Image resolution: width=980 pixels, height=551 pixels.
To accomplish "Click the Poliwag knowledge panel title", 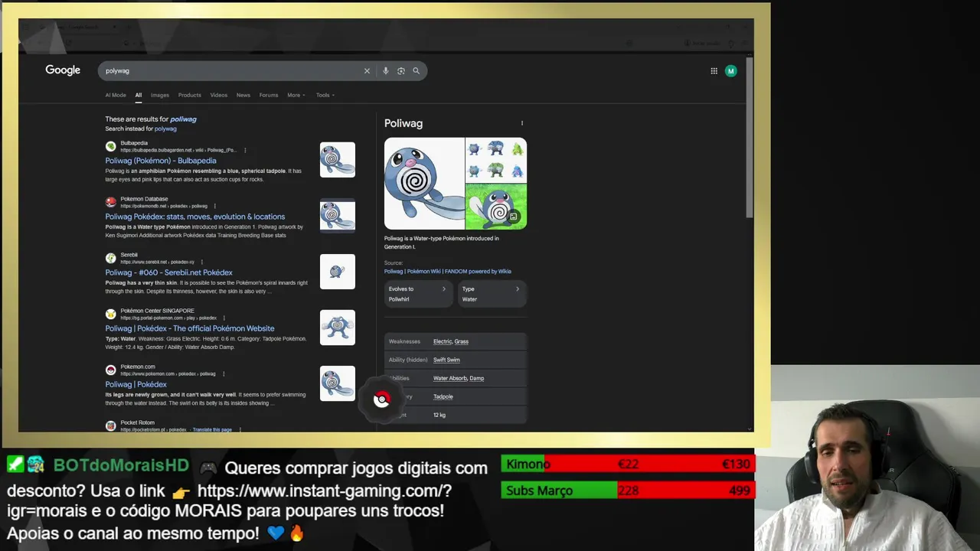I will click(x=403, y=123).
